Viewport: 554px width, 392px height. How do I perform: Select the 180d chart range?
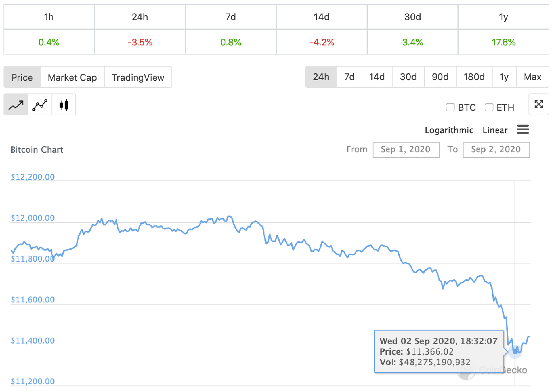pyautogui.click(x=474, y=77)
